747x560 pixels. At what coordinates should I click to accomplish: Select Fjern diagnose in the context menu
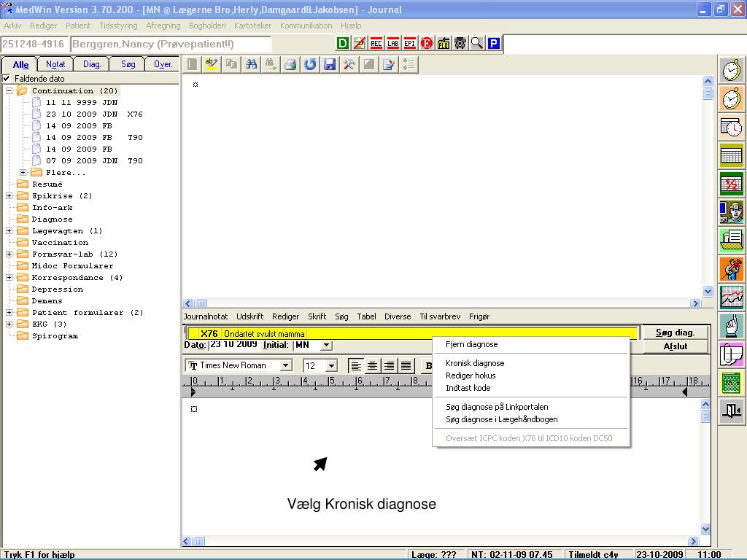(472, 344)
